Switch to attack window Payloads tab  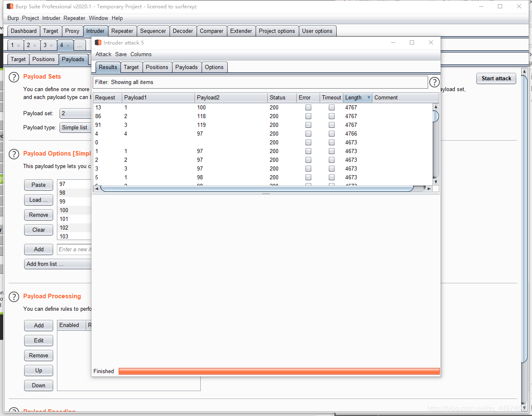(187, 67)
